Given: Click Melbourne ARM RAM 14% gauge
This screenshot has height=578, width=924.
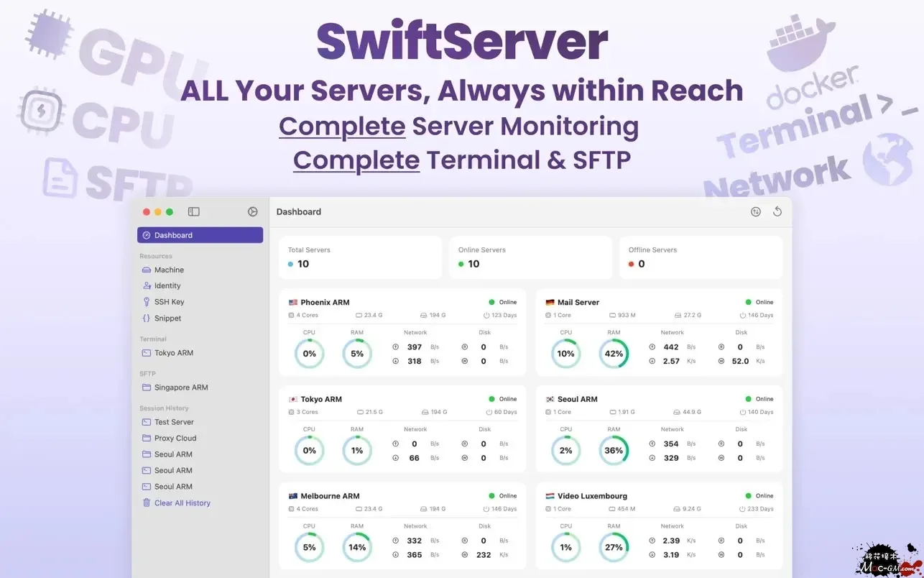Looking at the screenshot, I should click(x=357, y=547).
